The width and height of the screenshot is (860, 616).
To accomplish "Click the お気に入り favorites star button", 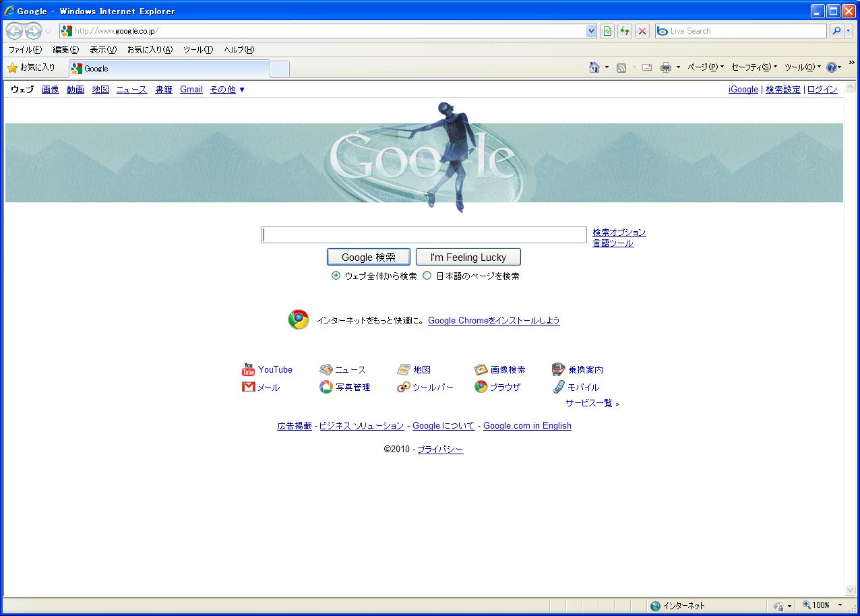I will [32, 67].
